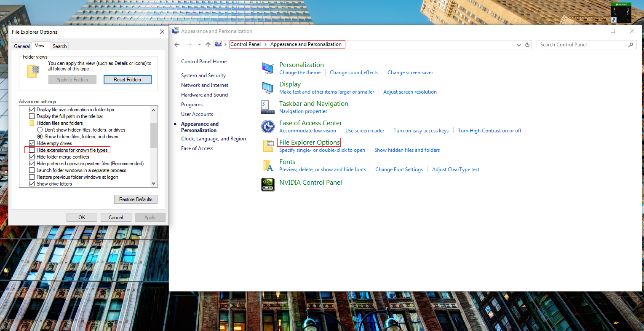Open Adjust screen resolution link
Viewport: 644px width, 331px height.
(x=410, y=92)
